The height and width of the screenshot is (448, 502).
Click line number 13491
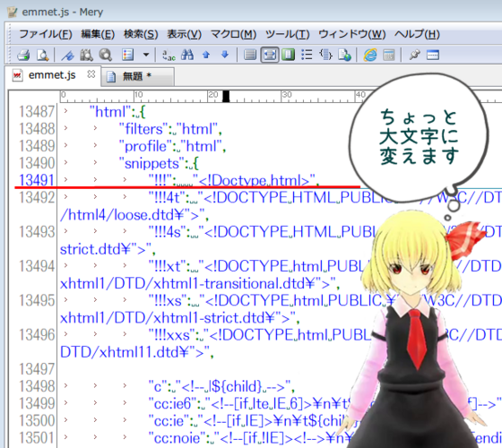click(37, 180)
